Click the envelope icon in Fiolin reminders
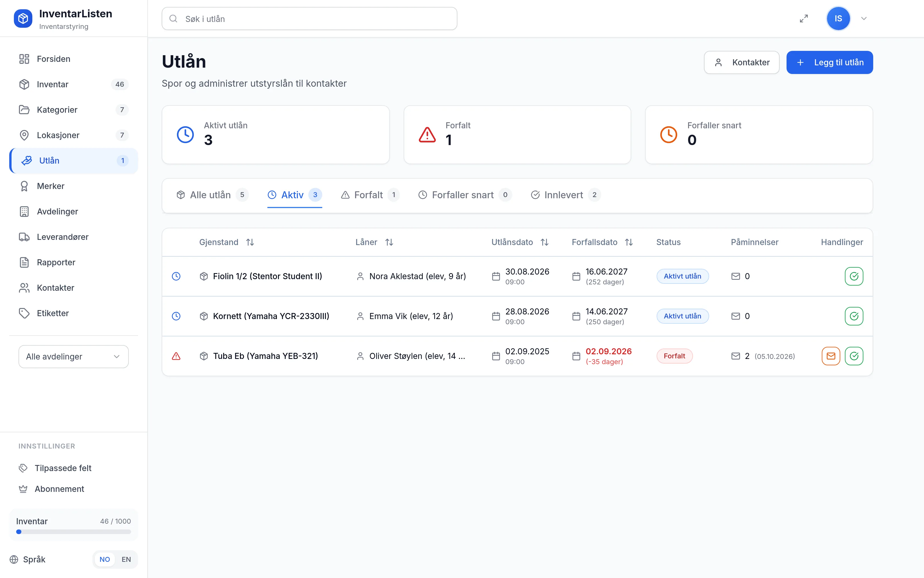The height and width of the screenshot is (578, 924). 735,276
